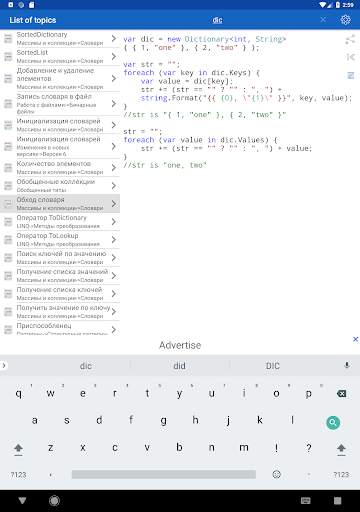The width and height of the screenshot is (360, 512).
Task: Tap the List of topics title
Action: [x=33, y=20]
